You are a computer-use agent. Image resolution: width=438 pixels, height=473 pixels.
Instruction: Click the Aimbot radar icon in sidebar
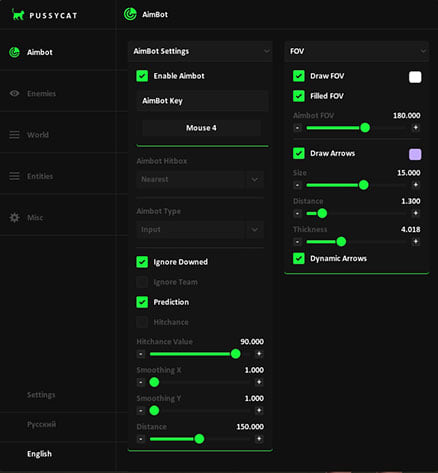pyautogui.click(x=14, y=52)
